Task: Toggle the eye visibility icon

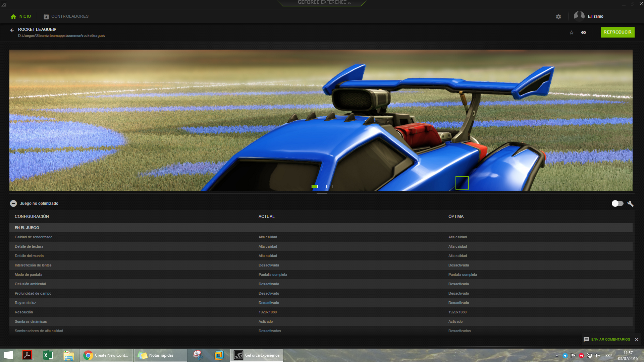Action: [x=584, y=33]
